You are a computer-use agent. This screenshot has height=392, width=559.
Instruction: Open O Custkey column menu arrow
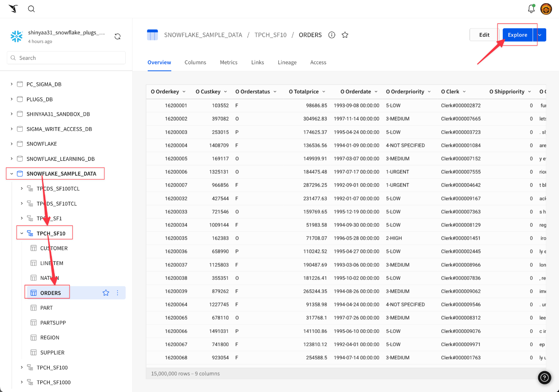click(225, 92)
